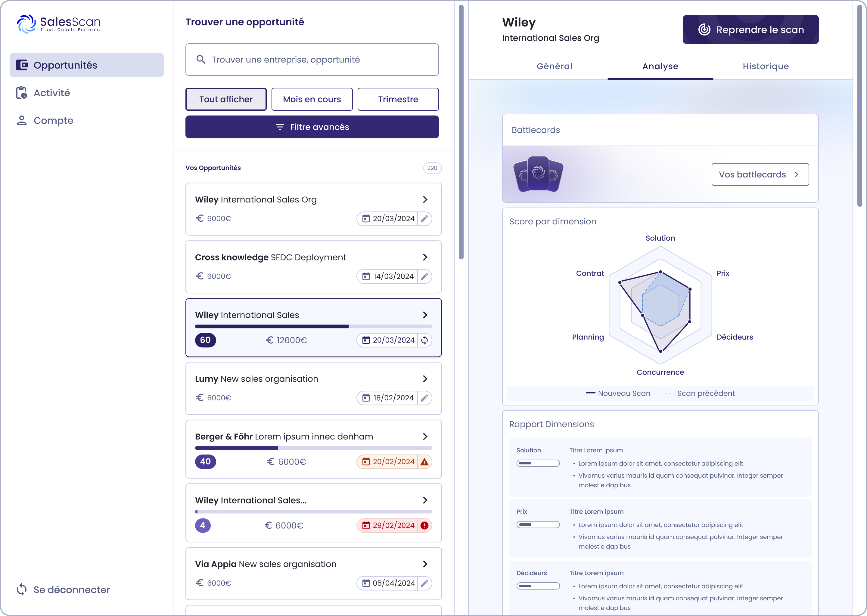The image size is (867, 616).
Task: Expand the Lumy New sales organisation chevron
Action: pyautogui.click(x=425, y=379)
